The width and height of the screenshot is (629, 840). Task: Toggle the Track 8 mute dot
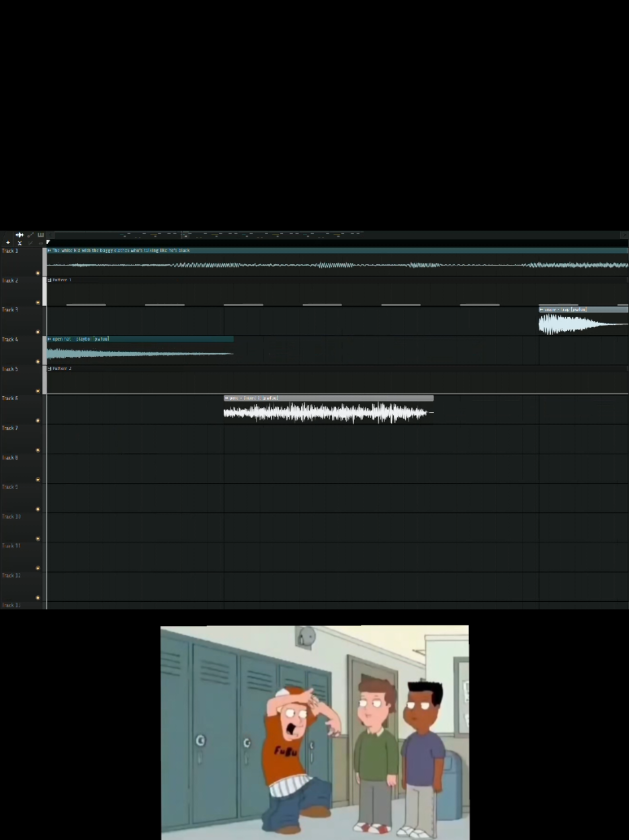point(38,480)
